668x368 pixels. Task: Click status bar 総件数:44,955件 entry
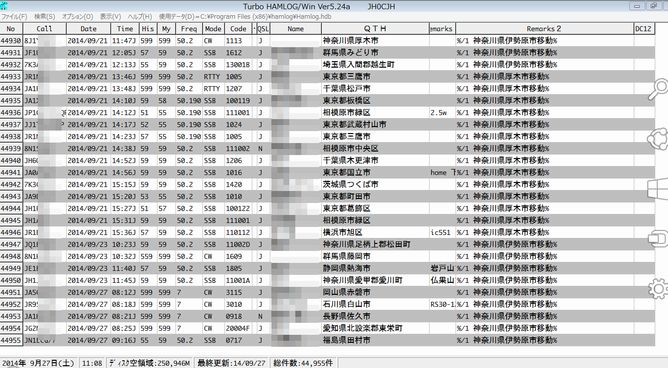[x=303, y=363]
